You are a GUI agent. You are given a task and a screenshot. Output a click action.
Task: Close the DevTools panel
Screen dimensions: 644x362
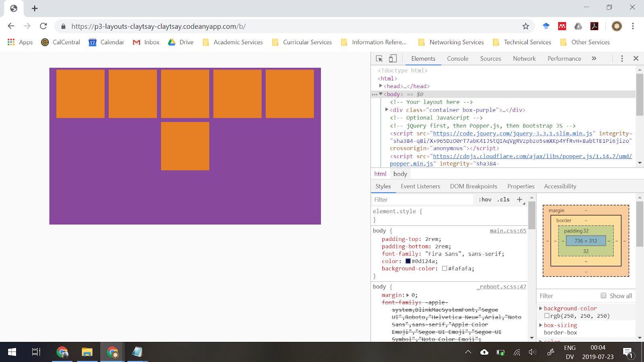(636, 59)
